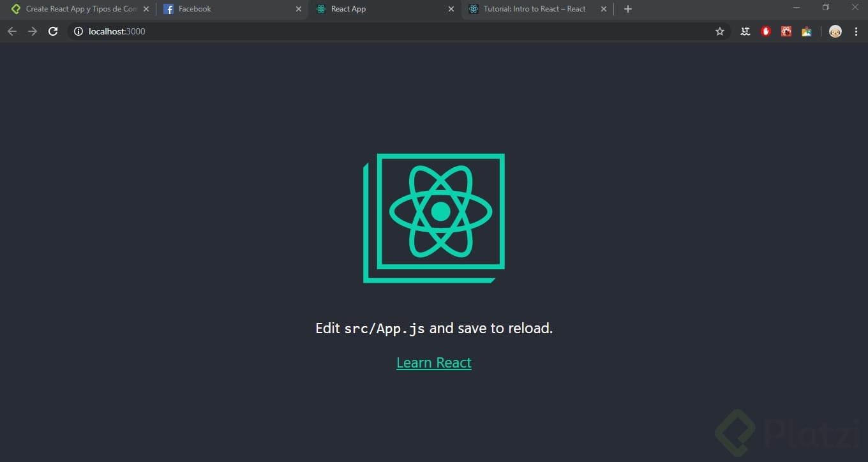
Task: Open a new tab with the plus button
Action: [x=627, y=9]
